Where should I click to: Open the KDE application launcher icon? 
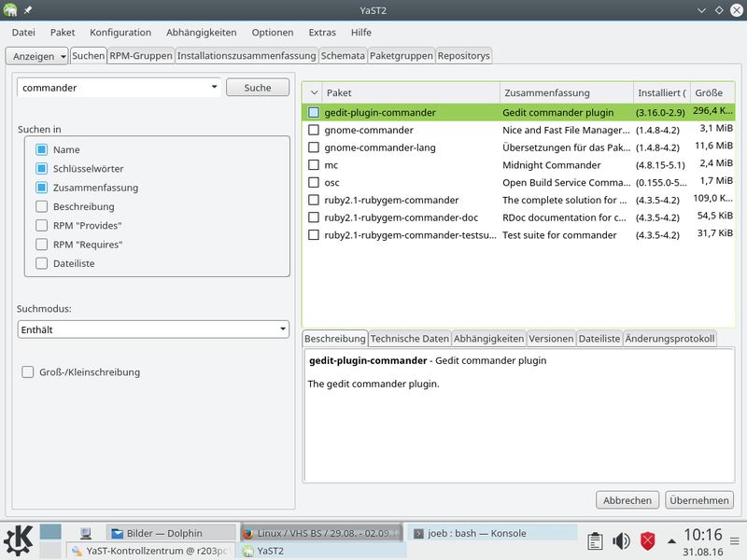(18, 540)
